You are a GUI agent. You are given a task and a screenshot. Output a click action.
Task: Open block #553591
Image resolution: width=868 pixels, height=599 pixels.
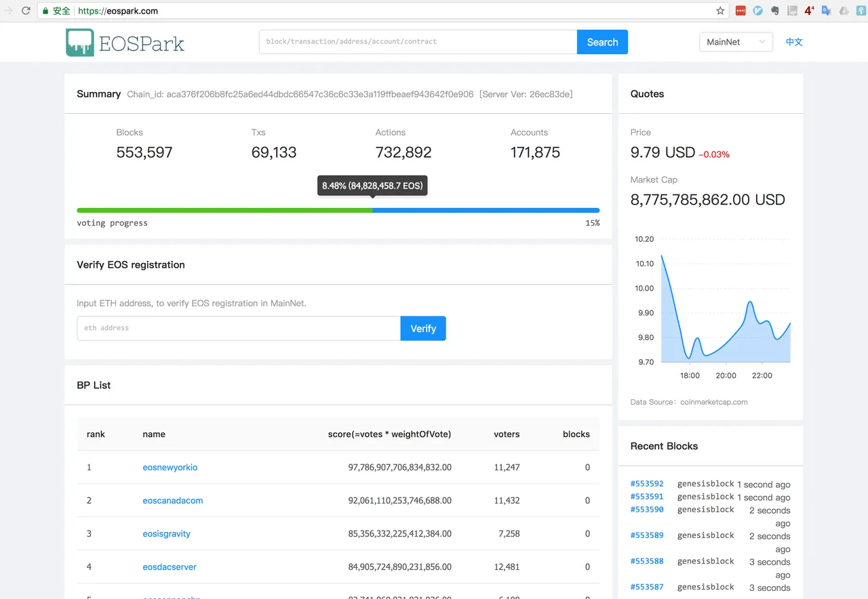(x=647, y=497)
